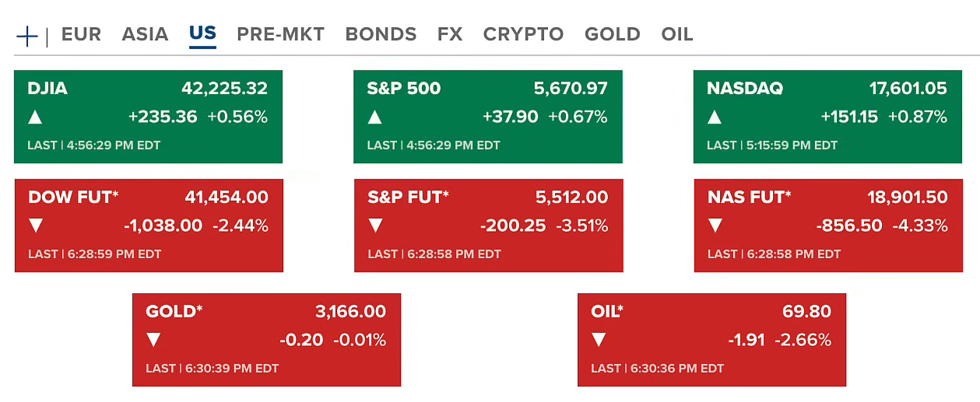Image resolution: width=980 pixels, height=402 pixels.
Task: Switch to the FX tab
Action: (450, 35)
